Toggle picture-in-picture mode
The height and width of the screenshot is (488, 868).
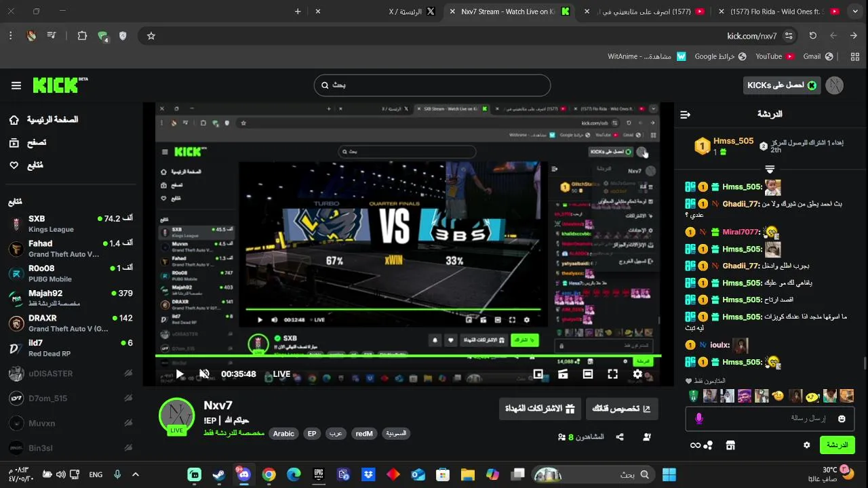(538, 374)
